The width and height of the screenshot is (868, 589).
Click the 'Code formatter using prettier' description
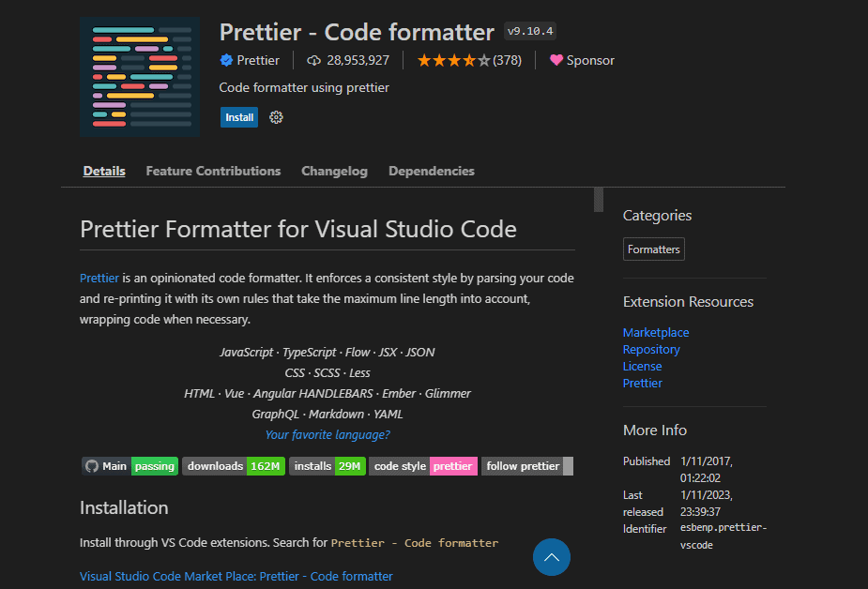pyautogui.click(x=304, y=87)
